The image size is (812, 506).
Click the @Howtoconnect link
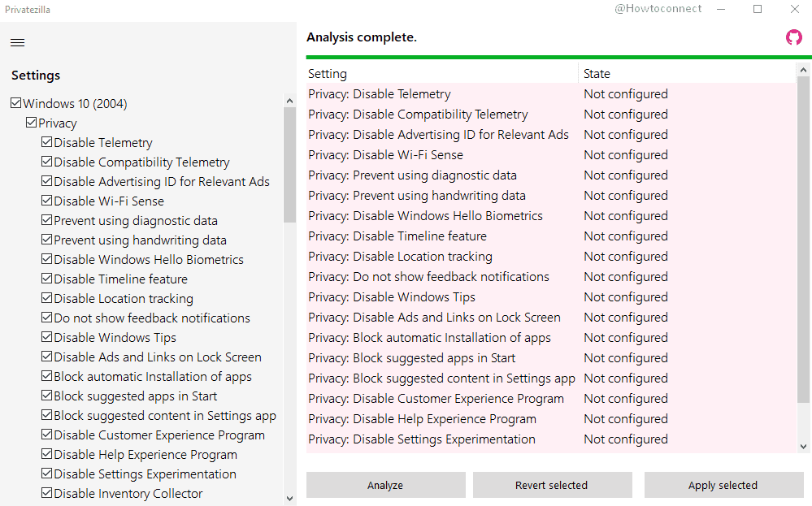pos(658,8)
